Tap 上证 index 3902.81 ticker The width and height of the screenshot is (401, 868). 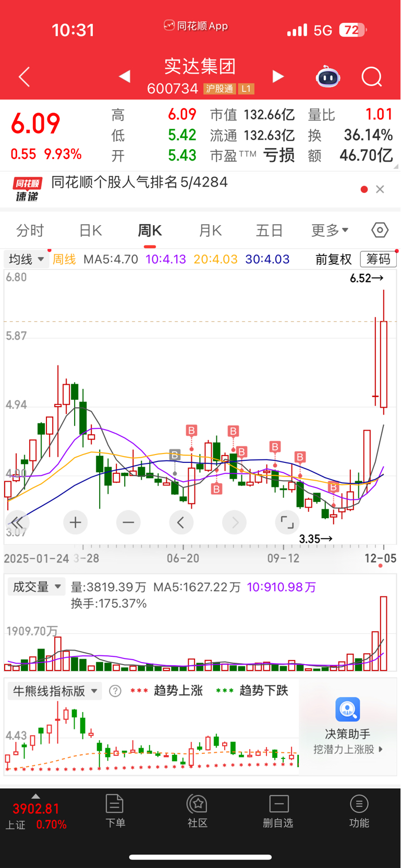coord(36,816)
